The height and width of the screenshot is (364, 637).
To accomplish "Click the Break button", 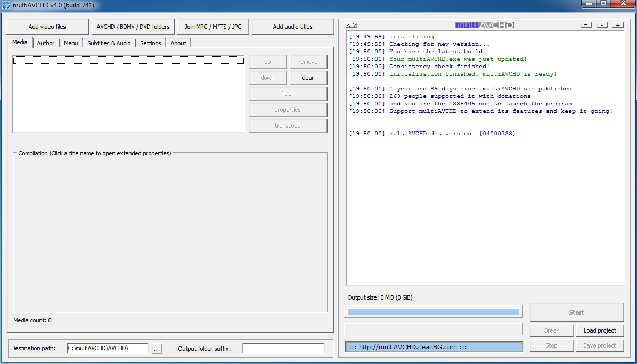I will coord(552,330).
